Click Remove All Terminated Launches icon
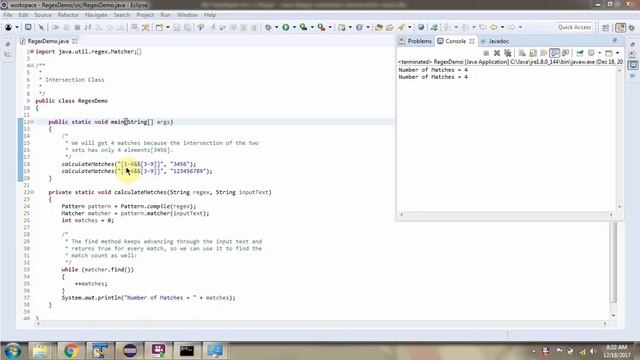The height and width of the screenshot is (360, 640). click(x=508, y=53)
